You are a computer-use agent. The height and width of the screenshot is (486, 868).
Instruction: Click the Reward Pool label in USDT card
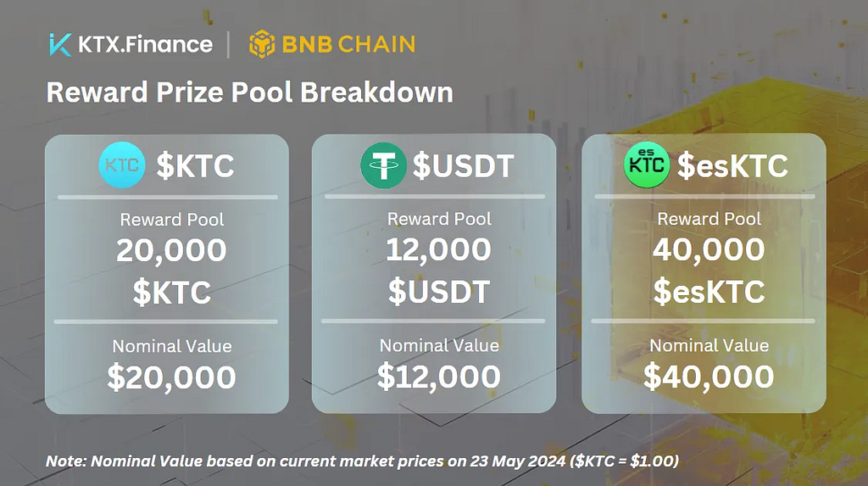click(439, 219)
